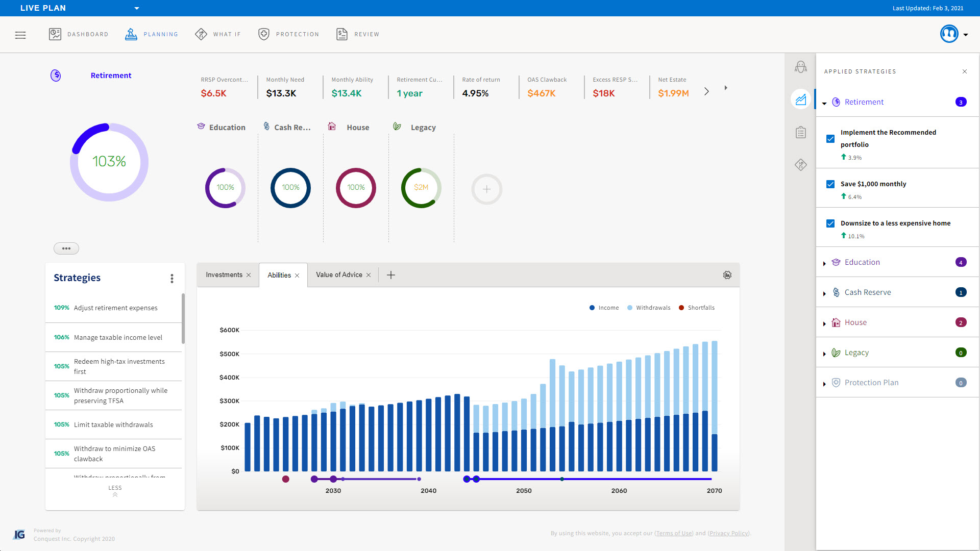Show next metrics with chevron arrow
The width and height of the screenshot is (980, 551).
point(706,91)
